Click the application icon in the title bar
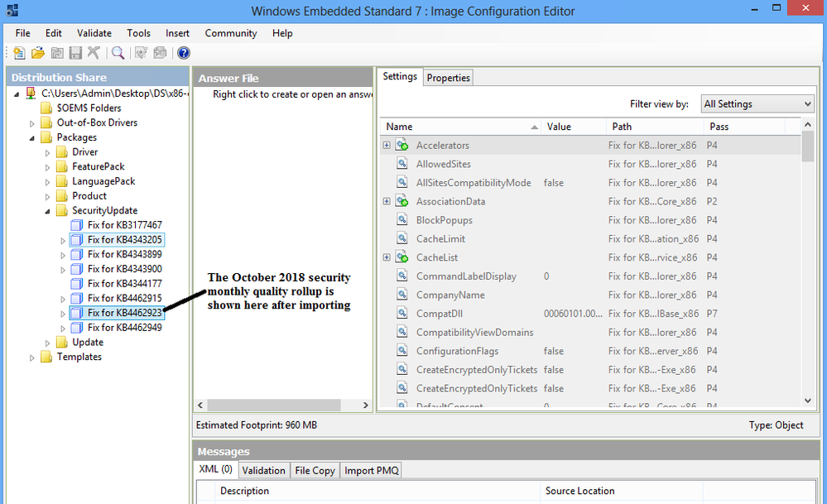This screenshot has width=827, height=504. (x=12, y=10)
